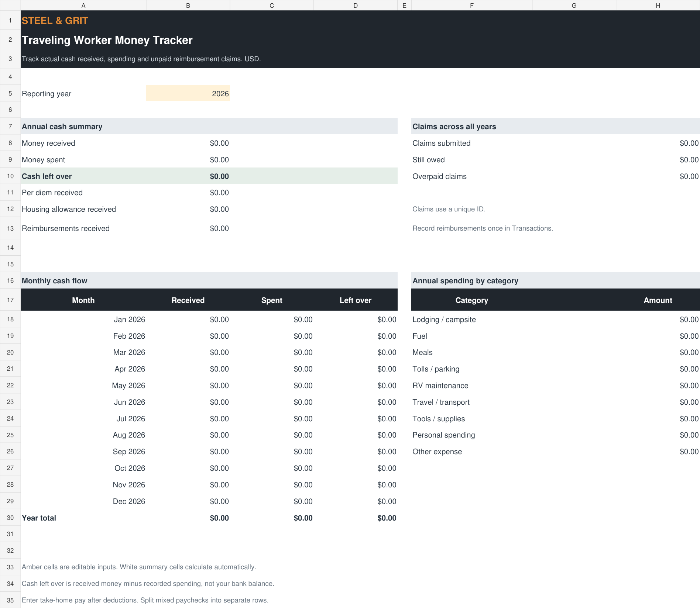Select the Spent column header cell
700x608 pixels.
coord(272,300)
